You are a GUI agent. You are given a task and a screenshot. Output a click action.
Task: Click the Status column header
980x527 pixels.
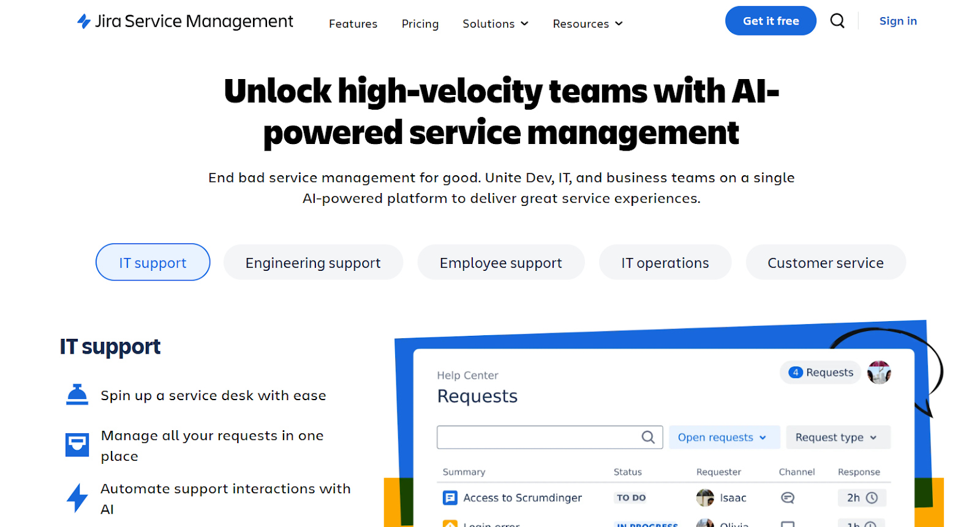[x=628, y=472]
